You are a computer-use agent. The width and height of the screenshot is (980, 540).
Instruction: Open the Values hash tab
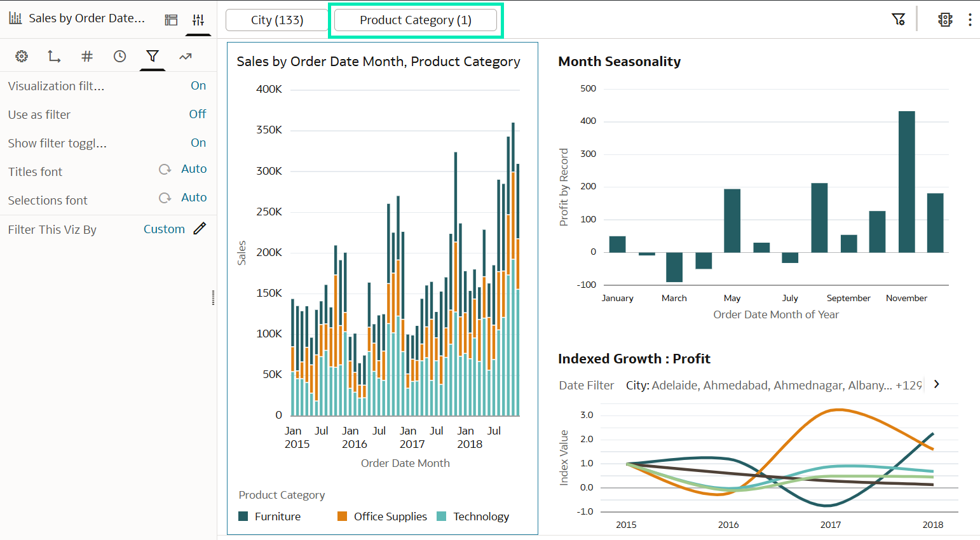pos(87,57)
